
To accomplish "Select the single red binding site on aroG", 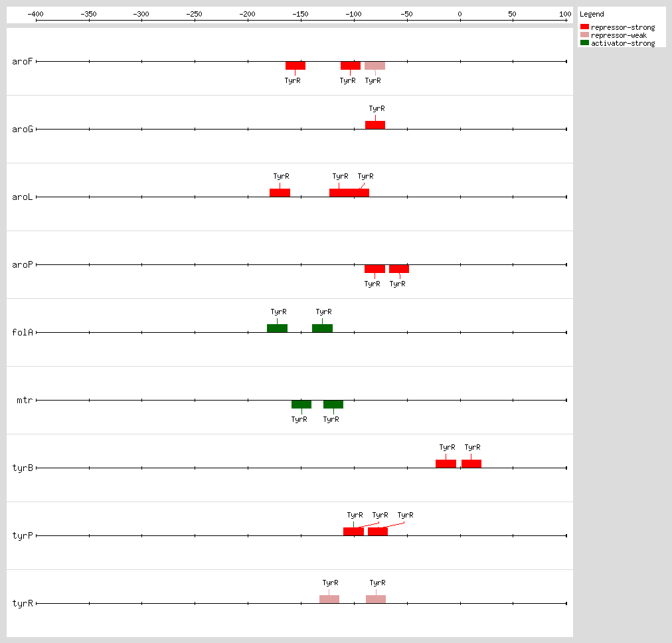I will click(375, 125).
